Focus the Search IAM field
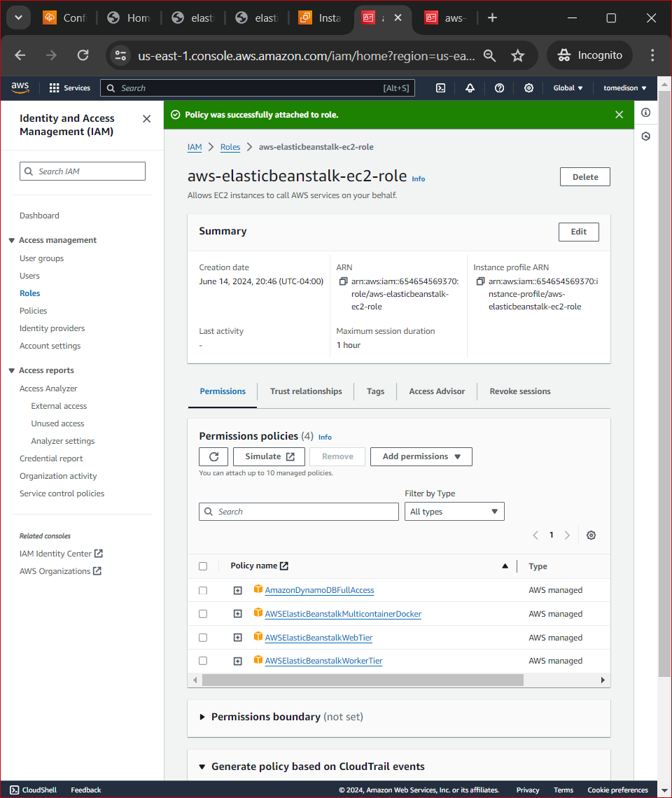672x798 pixels. [x=83, y=171]
